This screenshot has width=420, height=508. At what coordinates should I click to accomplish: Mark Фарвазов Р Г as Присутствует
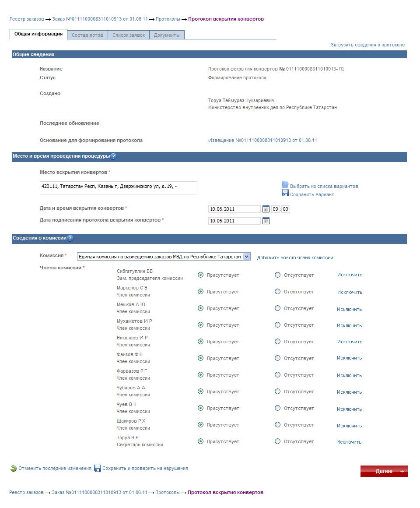click(201, 375)
